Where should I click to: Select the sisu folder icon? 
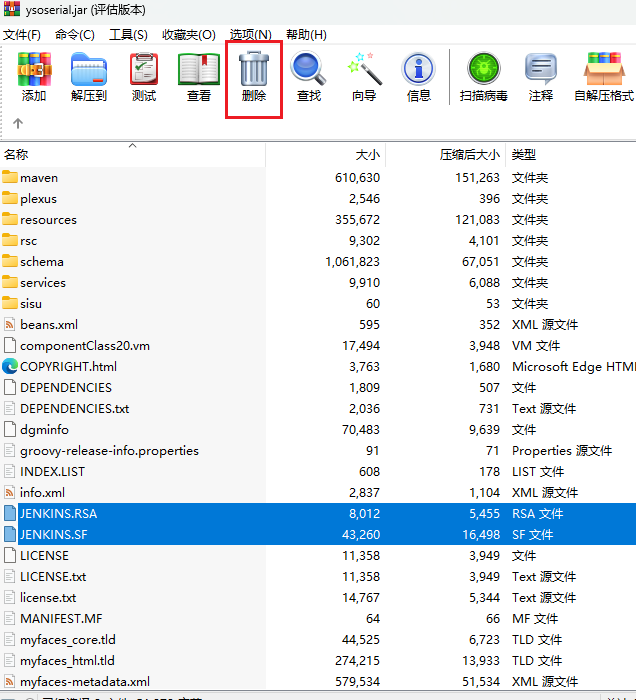(x=10, y=303)
